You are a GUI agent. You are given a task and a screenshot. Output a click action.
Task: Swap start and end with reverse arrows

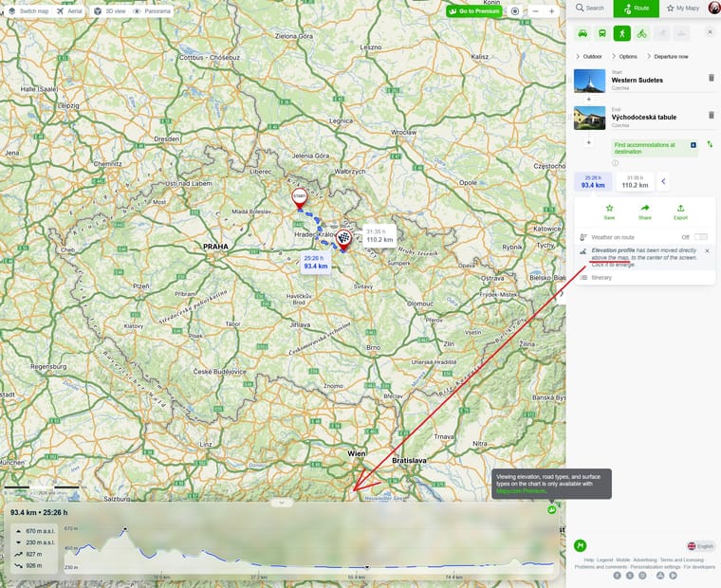click(710, 144)
